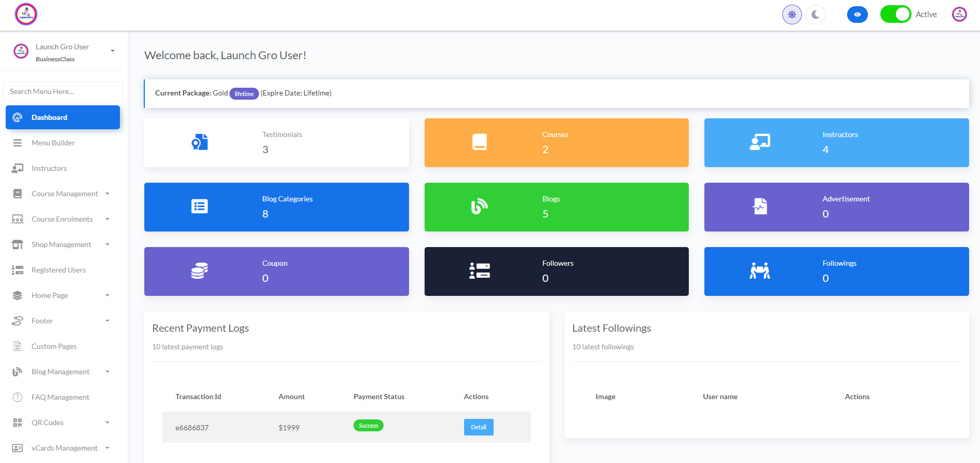Click the Advertisement card file icon
The height and width of the screenshot is (463, 980).
pos(760,207)
